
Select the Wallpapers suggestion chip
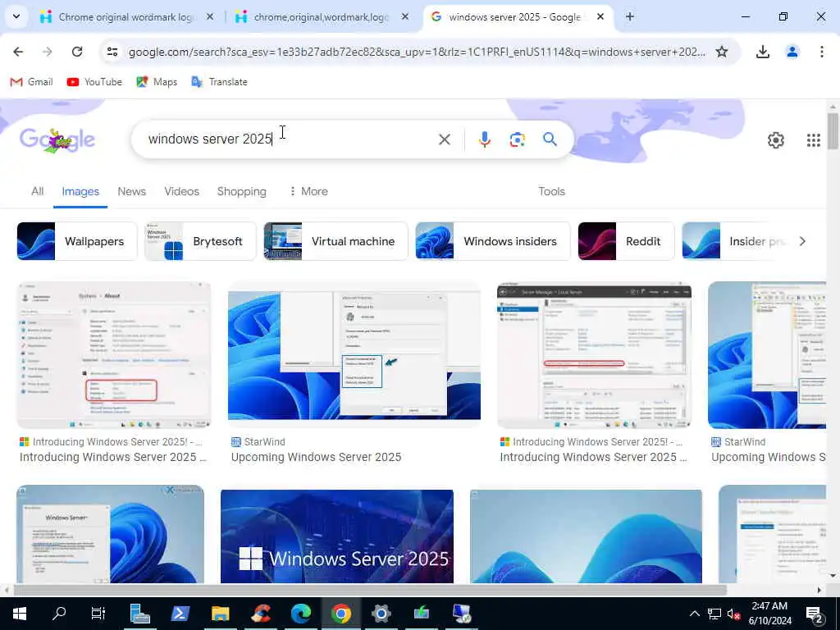click(x=76, y=241)
